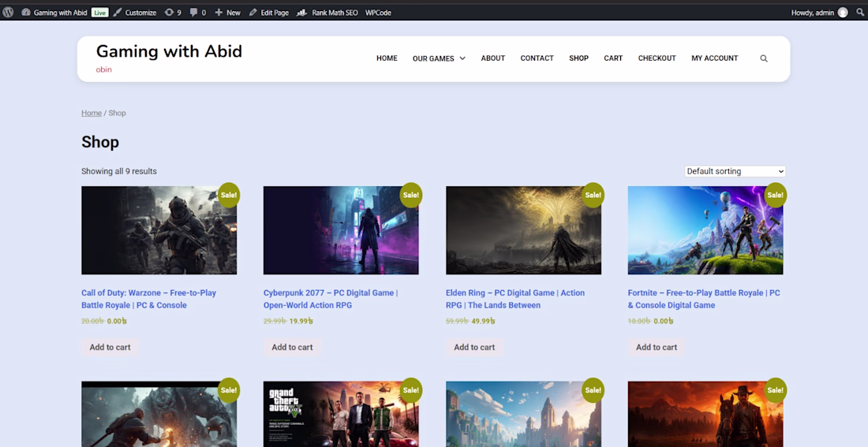Add Elden Ring to cart

click(474, 348)
